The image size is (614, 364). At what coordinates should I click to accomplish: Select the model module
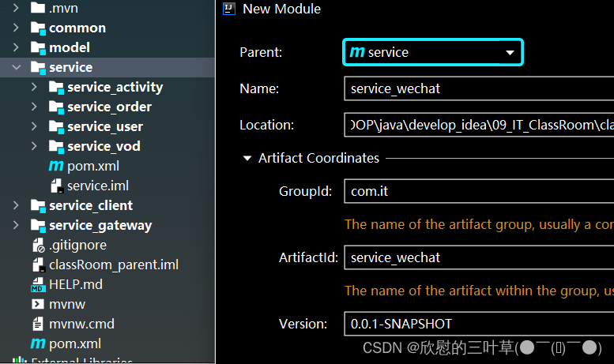click(x=107, y=47)
